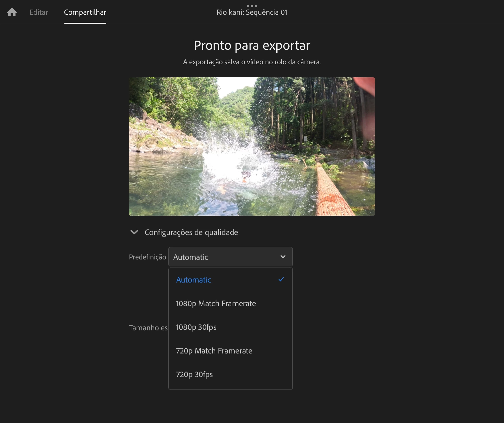Image resolution: width=504 pixels, height=423 pixels.
Task: Go to the home screen icon
Action: pyautogui.click(x=12, y=12)
